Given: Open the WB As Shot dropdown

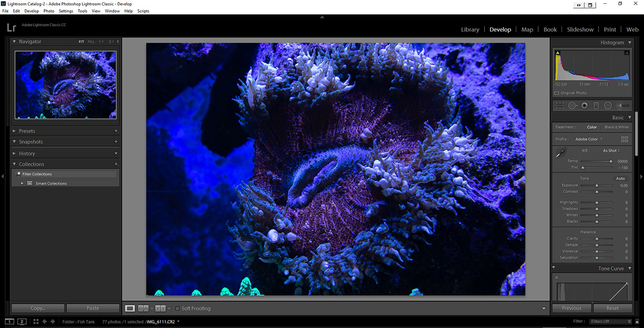Looking at the screenshot, I should click(611, 151).
